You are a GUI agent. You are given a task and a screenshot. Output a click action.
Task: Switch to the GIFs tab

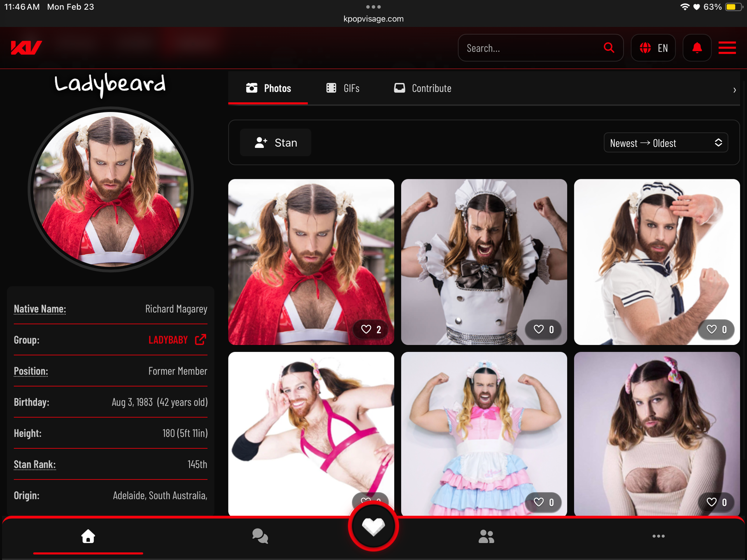pos(343,88)
